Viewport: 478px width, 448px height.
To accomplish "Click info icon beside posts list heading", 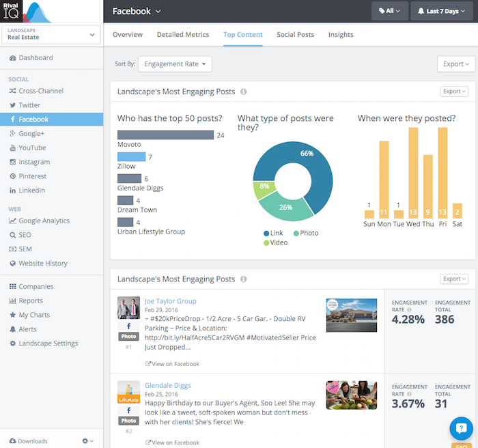I will pos(243,279).
